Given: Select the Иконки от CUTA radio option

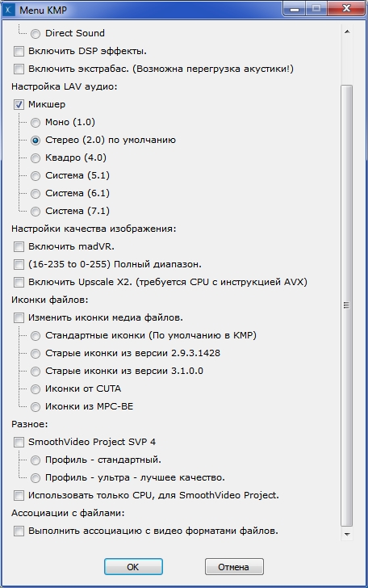Looking at the screenshot, I should point(36,389).
